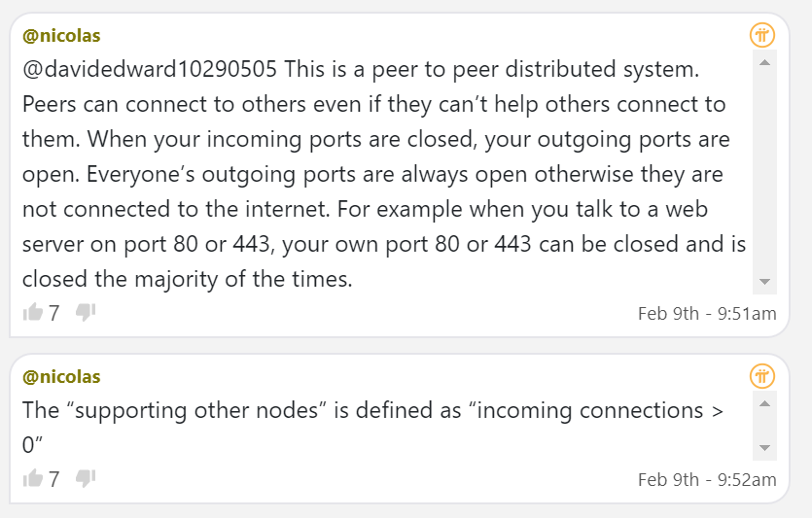Screen dimensions: 812x518
Task: Dislike the "supporting other nodes" message
Action: (x=86, y=478)
